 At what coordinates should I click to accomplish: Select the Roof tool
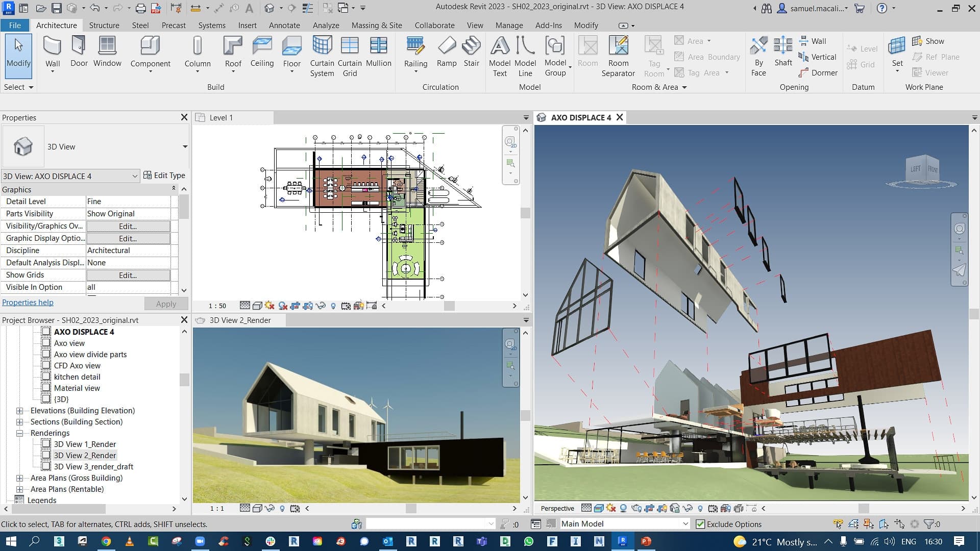[232, 56]
